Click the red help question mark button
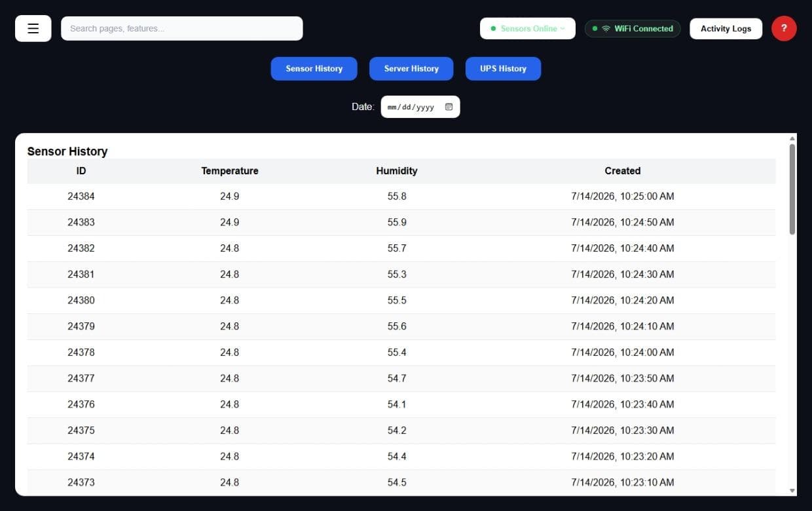Image resolution: width=812 pixels, height=511 pixels. [x=784, y=28]
